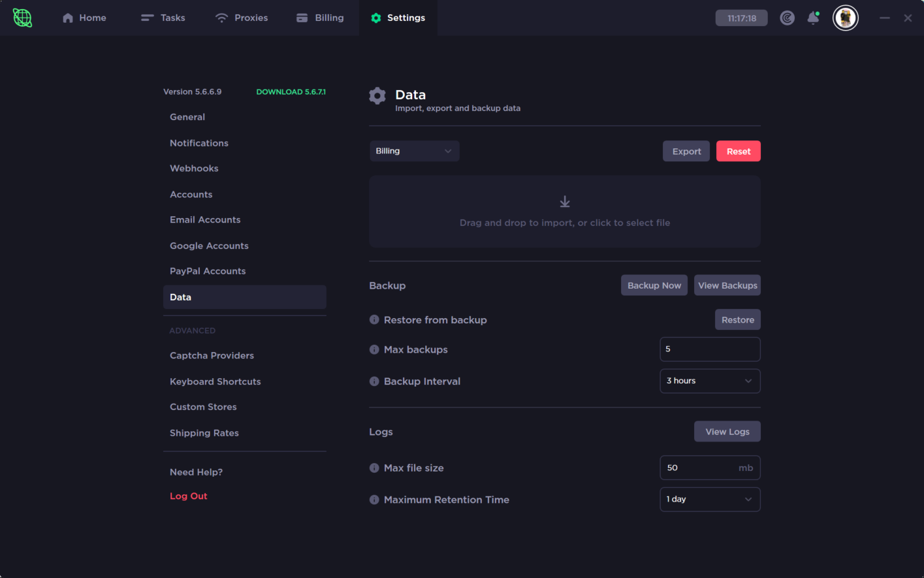
Task: Close the application window
Action: (908, 18)
